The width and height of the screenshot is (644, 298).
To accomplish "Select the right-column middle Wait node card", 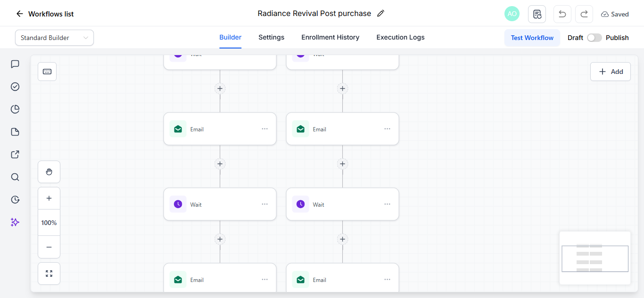I will [x=343, y=204].
